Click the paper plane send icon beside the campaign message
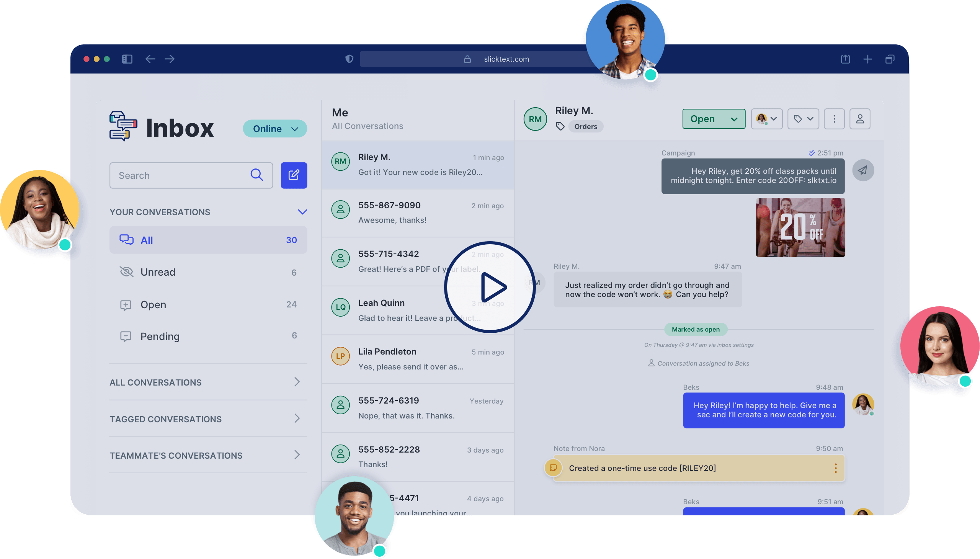 coord(863,170)
